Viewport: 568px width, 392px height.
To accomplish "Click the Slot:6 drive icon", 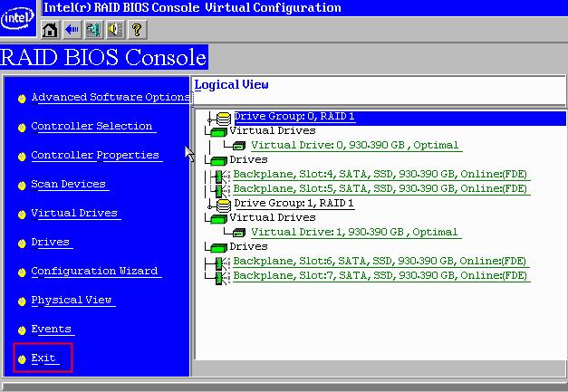I will click(x=220, y=263).
